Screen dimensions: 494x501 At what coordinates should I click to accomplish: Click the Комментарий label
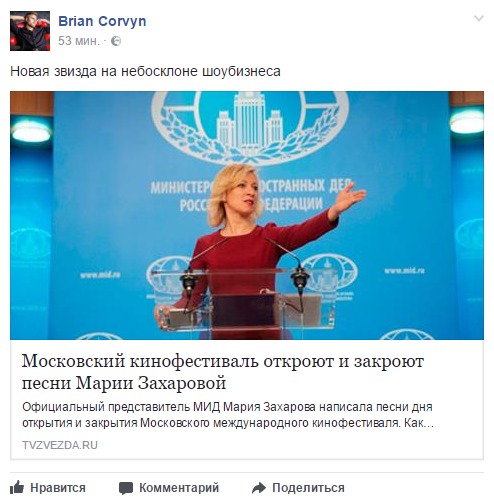click(x=179, y=488)
